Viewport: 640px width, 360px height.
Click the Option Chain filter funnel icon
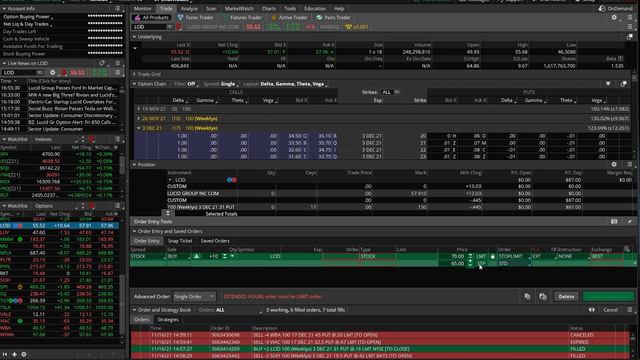coord(608,84)
